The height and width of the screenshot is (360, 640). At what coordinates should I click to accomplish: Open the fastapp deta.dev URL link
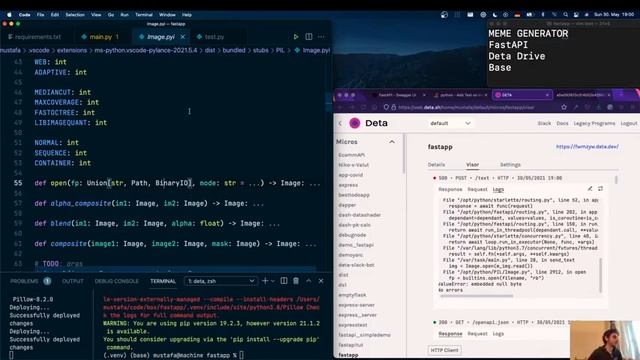click(x=587, y=146)
